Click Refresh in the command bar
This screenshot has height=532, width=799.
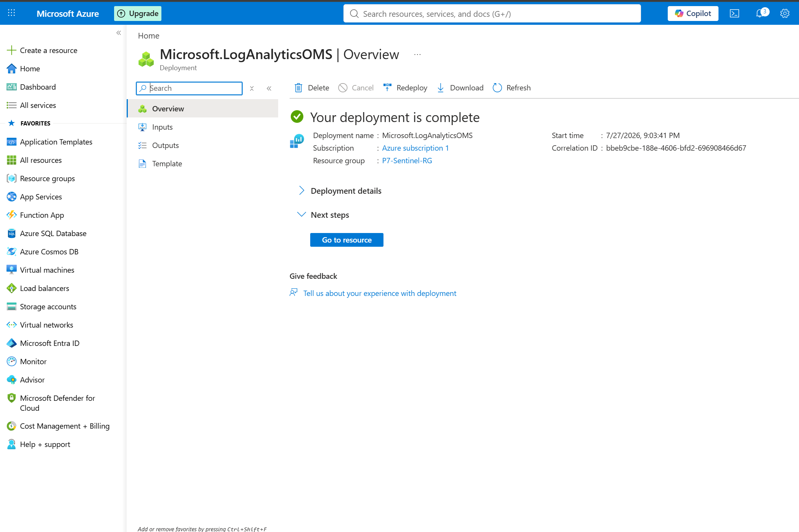(512, 88)
